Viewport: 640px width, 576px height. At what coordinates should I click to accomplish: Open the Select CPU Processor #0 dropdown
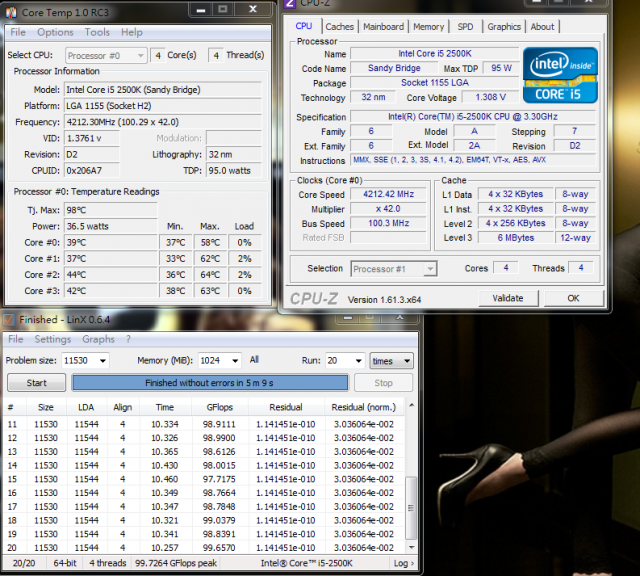pos(106,56)
